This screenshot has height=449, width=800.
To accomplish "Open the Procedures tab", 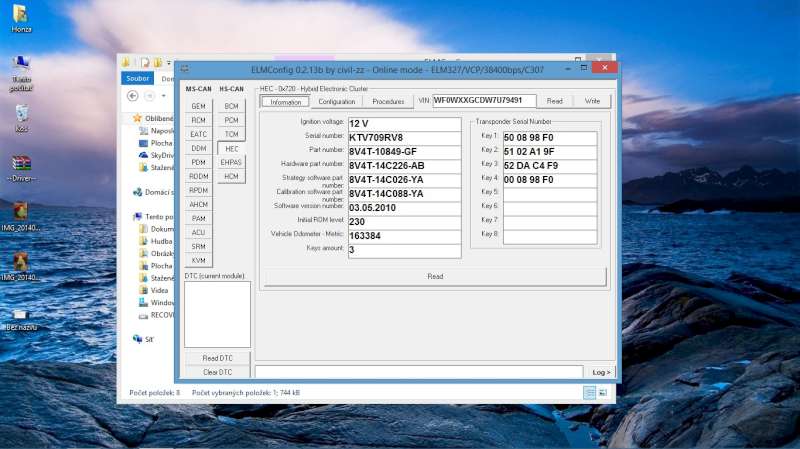I will coord(388,102).
